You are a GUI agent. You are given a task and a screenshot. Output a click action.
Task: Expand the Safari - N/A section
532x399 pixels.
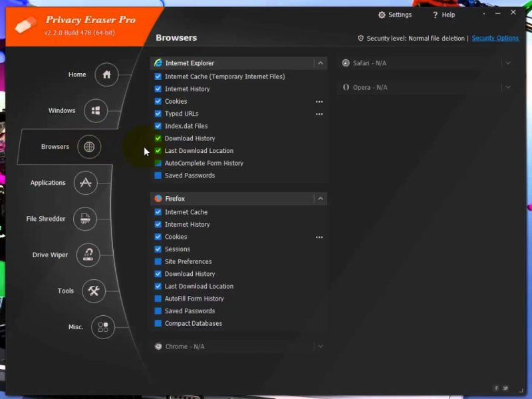coord(508,63)
